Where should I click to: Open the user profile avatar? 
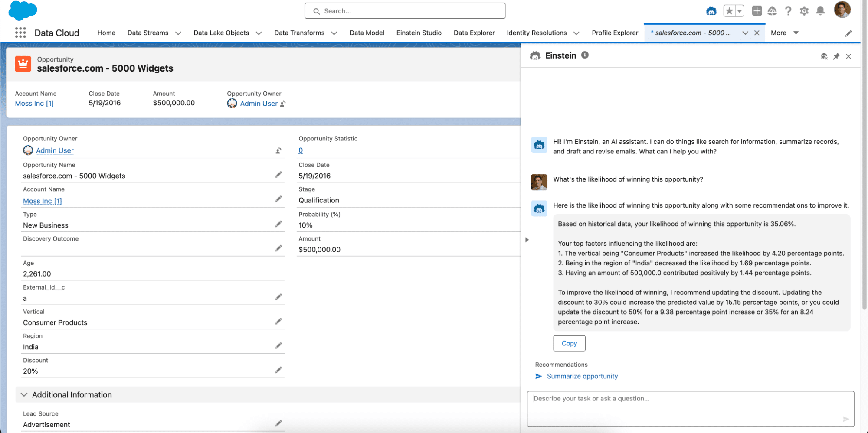(842, 10)
